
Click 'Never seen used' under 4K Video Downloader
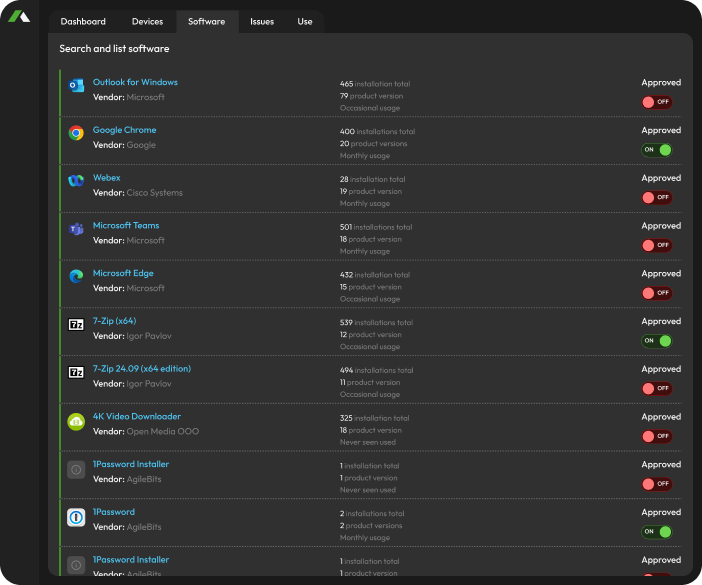[x=368, y=442]
